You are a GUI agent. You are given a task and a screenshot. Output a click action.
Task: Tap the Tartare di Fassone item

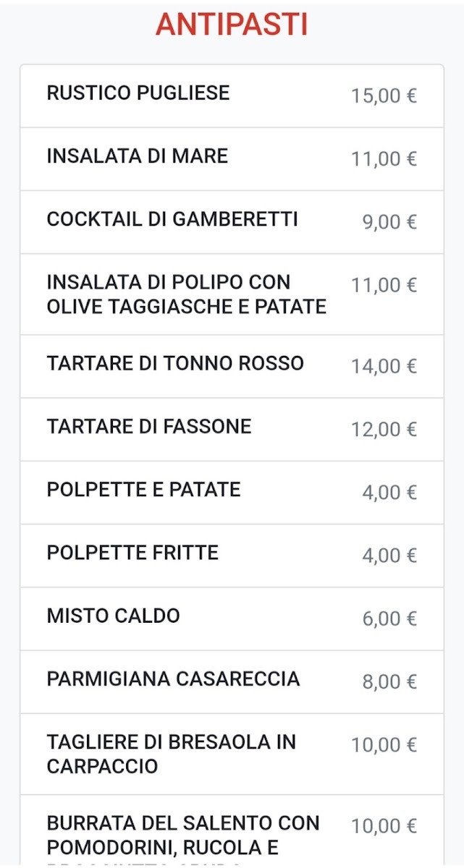[149, 427]
